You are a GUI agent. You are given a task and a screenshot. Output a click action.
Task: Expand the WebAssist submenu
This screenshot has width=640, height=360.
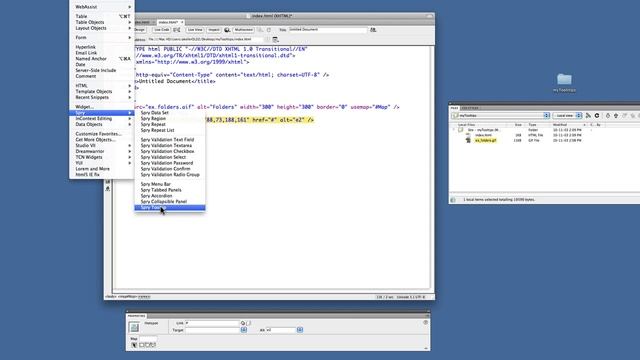pos(102,7)
